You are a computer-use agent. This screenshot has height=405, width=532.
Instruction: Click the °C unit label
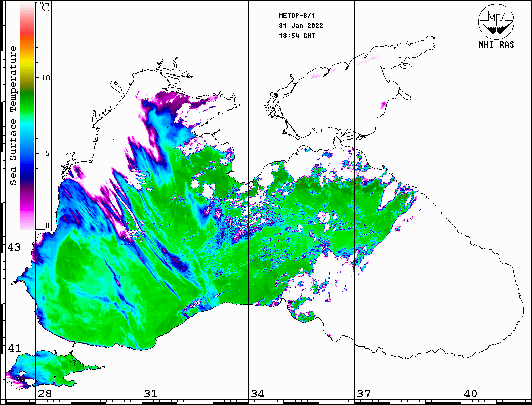(x=45, y=7)
